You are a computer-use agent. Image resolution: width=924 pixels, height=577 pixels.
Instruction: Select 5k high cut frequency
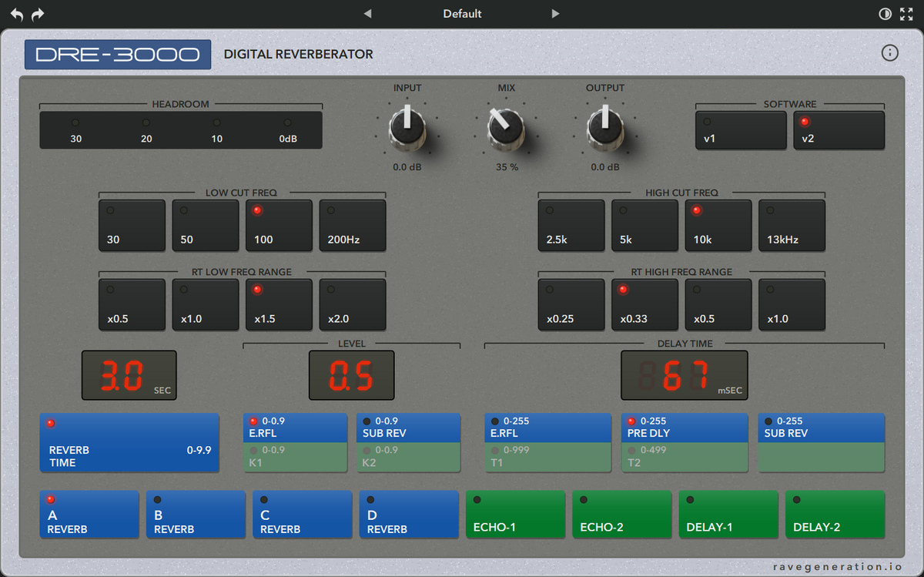tap(645, 225)
